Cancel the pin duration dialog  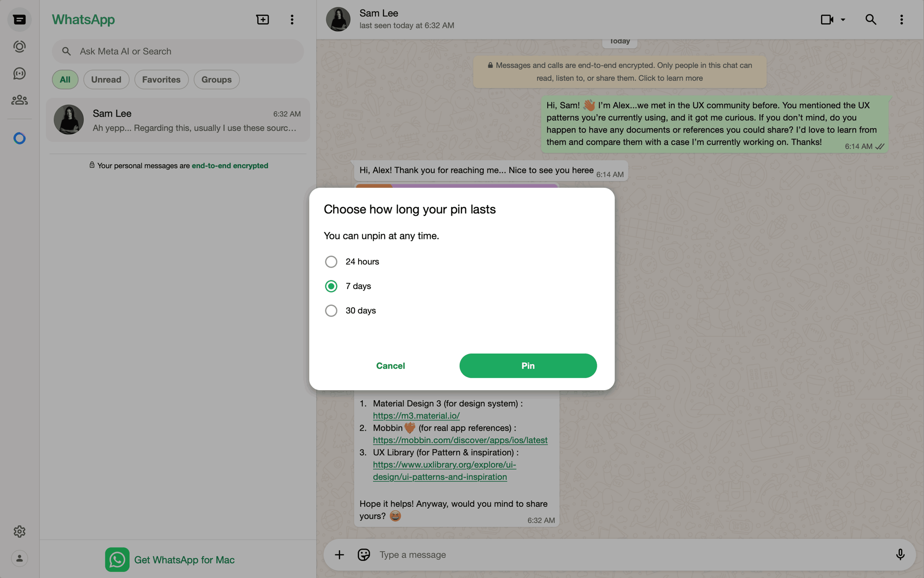[x=390, y=366]
